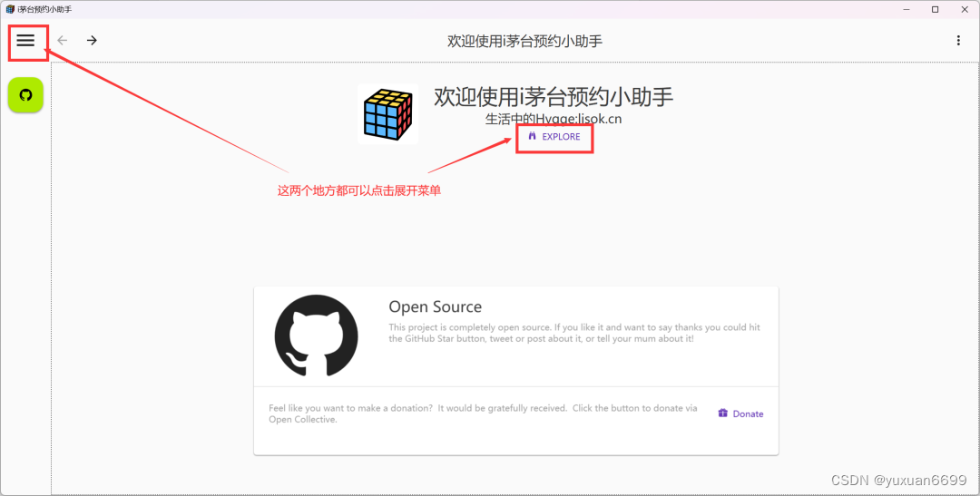The height and width of the screenshot is (496, 980).
Task: Minimize the application window
Action: (906, 9)
